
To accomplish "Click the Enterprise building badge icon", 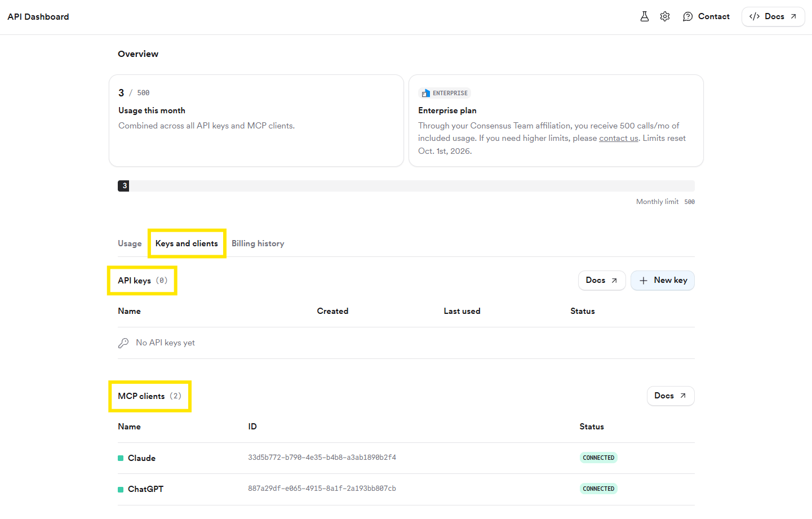I will pyautogui.click(x=426, y=94).
